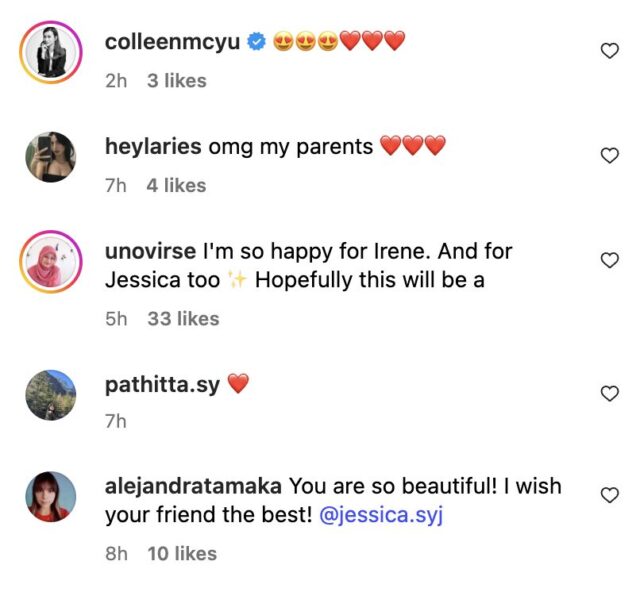Go to the heylaries username profile

click(x=153, y=147)
